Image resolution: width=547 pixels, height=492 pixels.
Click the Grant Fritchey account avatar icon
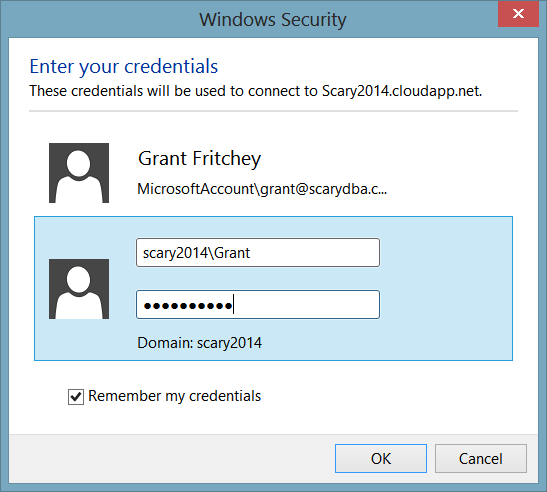79,173
